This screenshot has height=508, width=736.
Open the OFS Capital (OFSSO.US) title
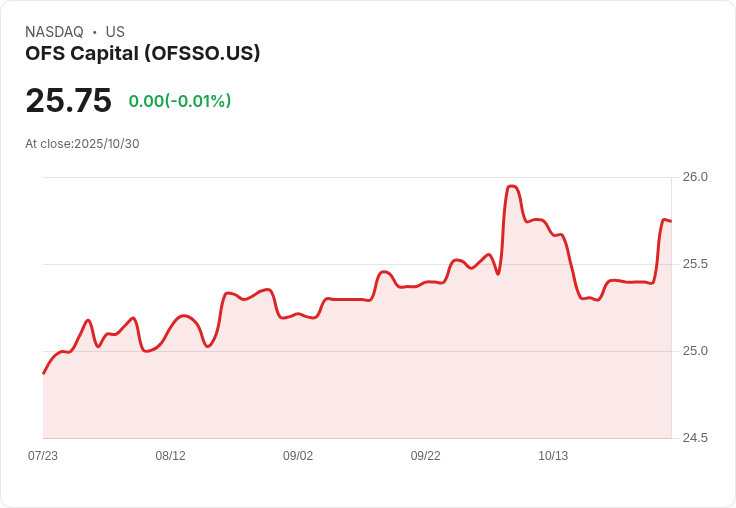[x=143, y=53]
